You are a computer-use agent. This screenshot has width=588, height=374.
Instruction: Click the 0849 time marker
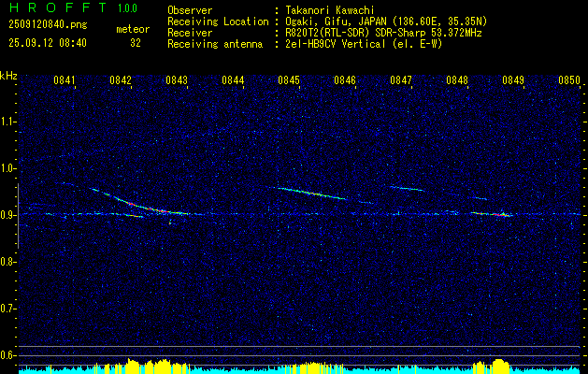[513, 81]
